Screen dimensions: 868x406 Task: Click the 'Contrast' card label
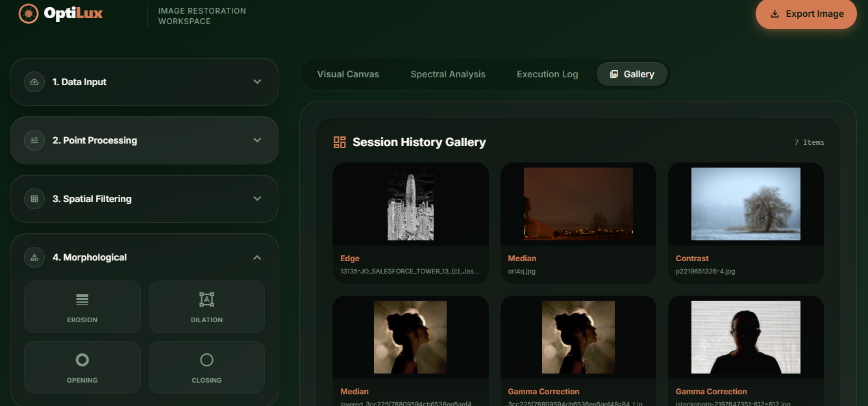(x=692, y=259)
